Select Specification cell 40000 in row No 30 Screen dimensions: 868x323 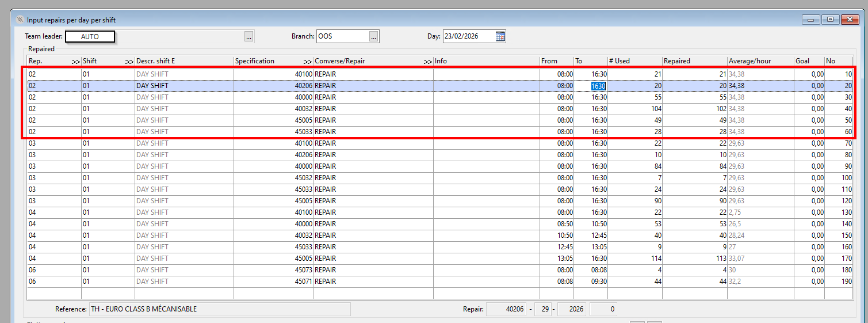click(x=273, y=97)
